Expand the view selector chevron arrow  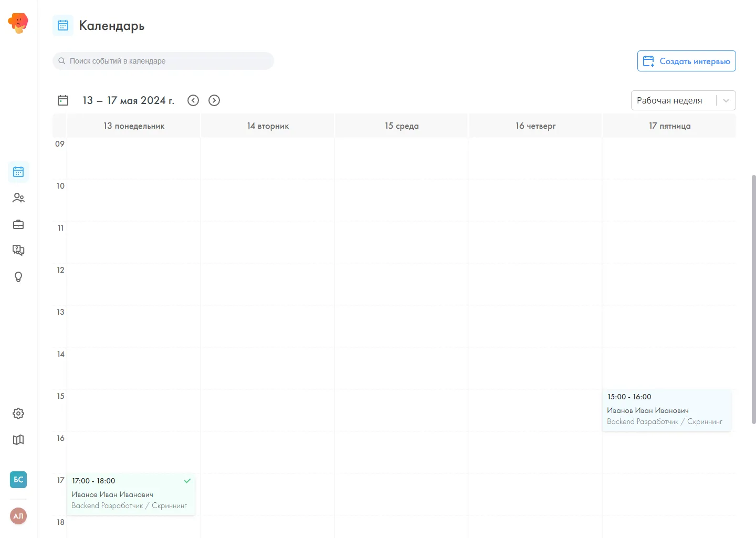click(x=726, y=100)
